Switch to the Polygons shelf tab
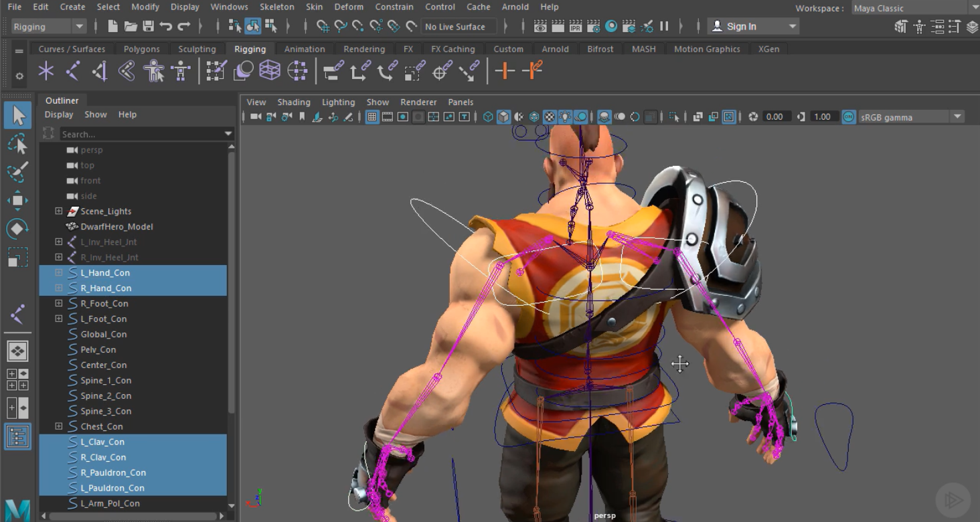980x522 pixels. pos(142,49)
